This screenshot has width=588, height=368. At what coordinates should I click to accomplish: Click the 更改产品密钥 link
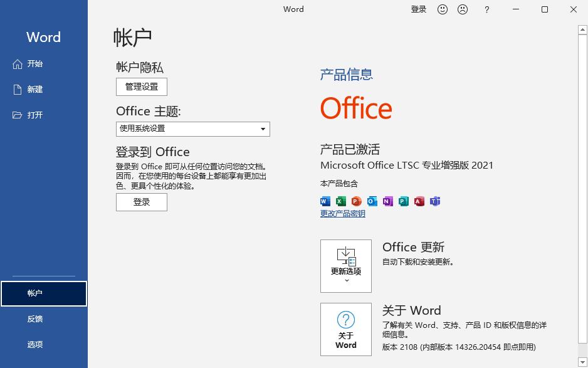(342, 213)
